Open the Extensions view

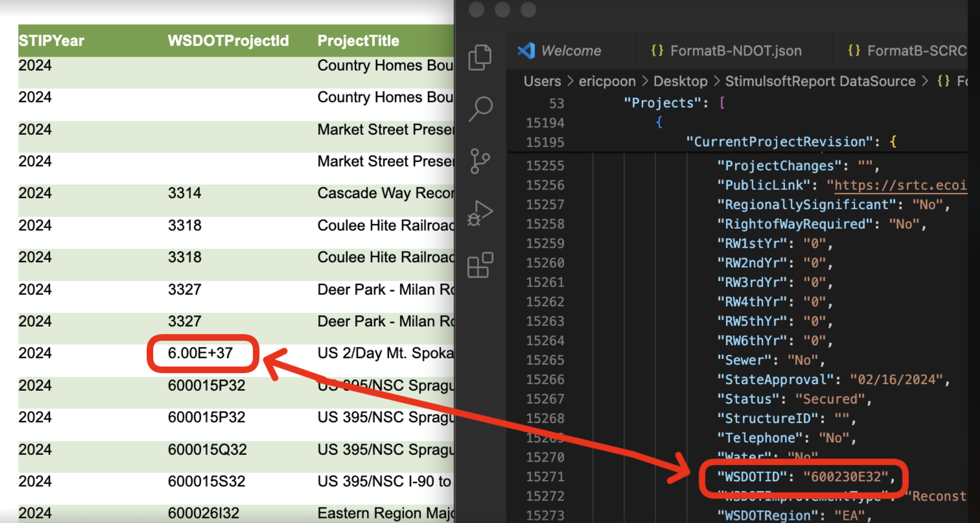pyautogui.click(x=480, y=265)
